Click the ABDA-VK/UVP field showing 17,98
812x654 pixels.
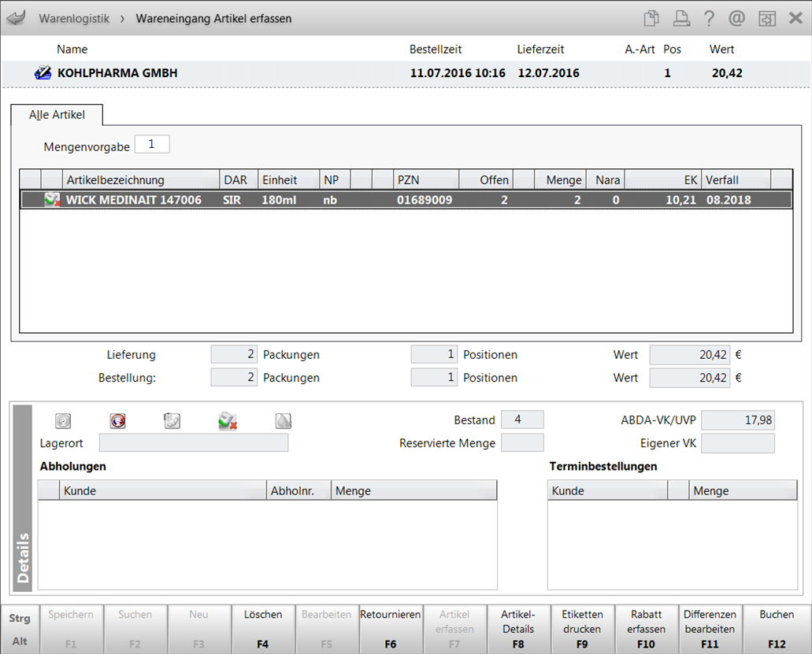coord(738,420)
